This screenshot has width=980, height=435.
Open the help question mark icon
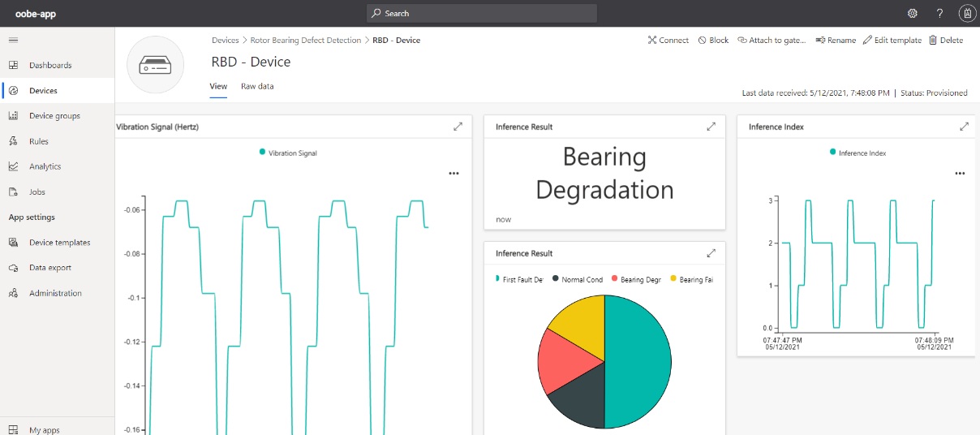tap(939, 14)
